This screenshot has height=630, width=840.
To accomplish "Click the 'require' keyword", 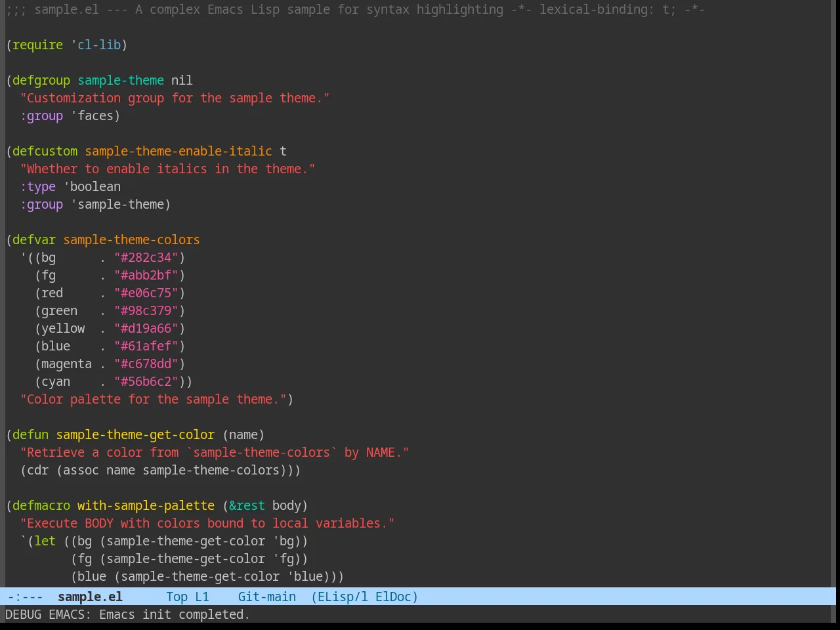I will [38, 45].
